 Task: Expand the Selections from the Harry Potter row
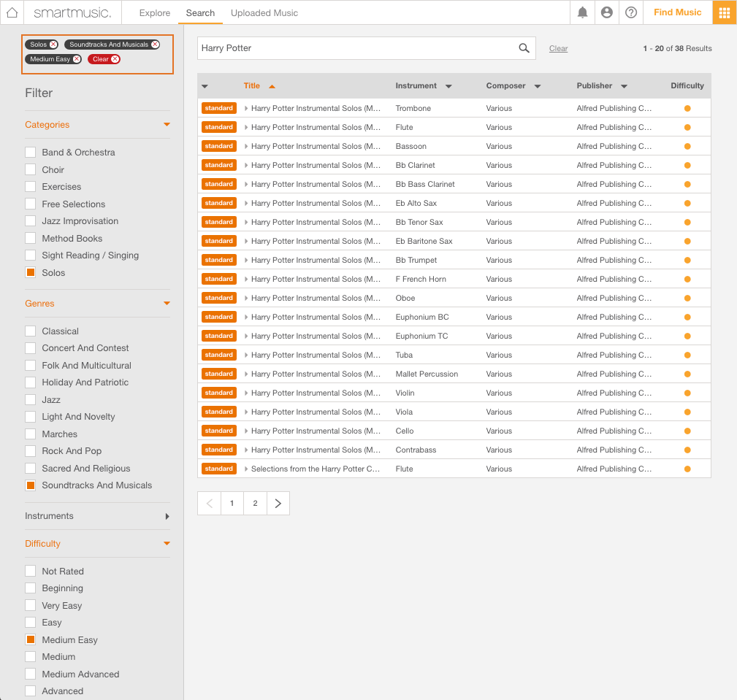246,469
